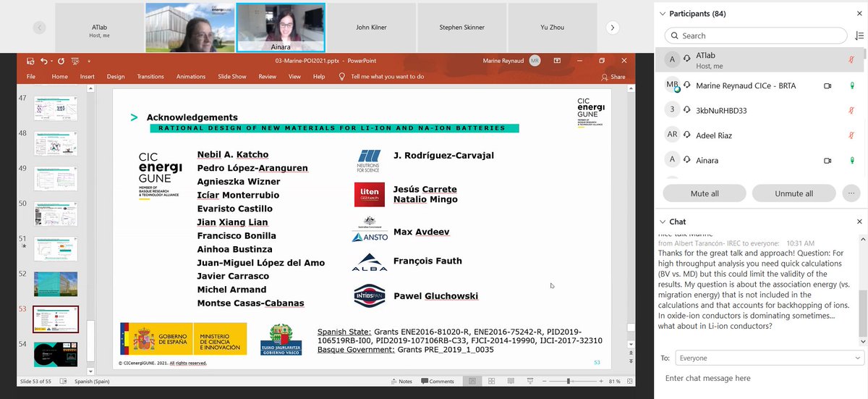Open the Animations ribbon tab
The width and height of the screenshot is (868, 399).
coord(191,77)
